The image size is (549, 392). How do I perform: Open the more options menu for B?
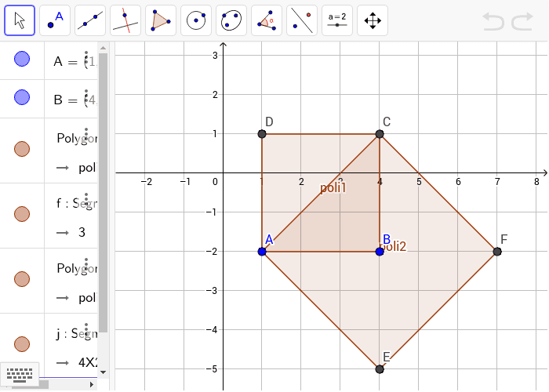pyautogui.click(x=86, y=96)
